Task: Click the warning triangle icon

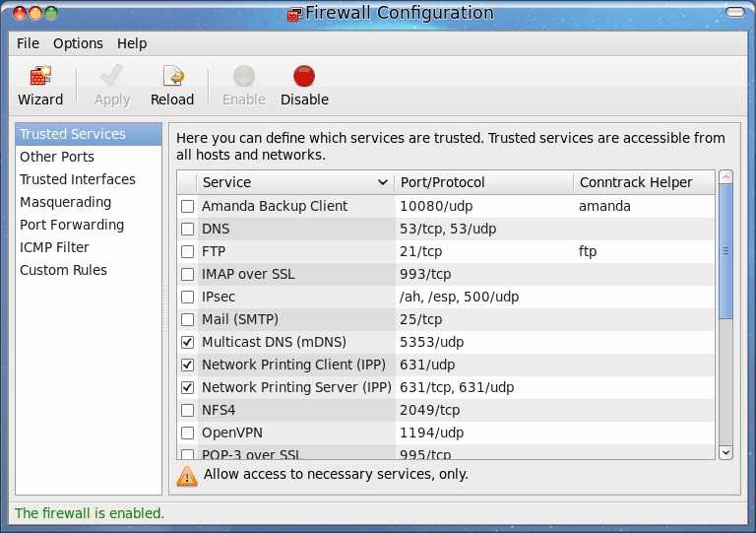Action: (187, 476)
